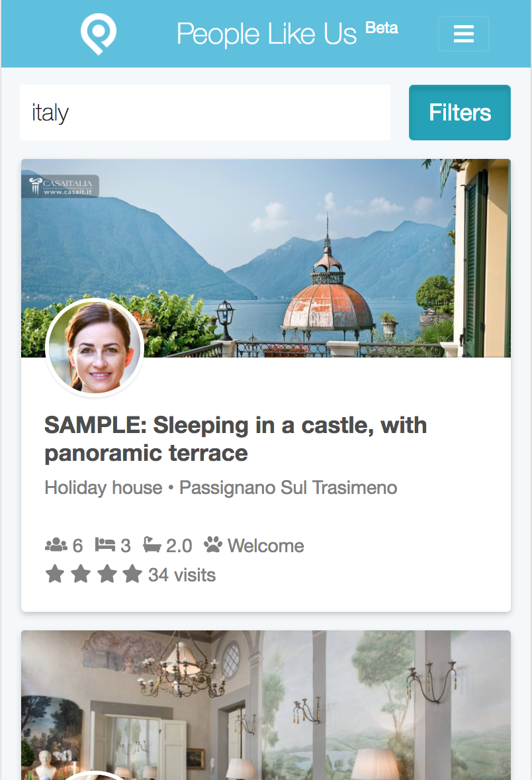Open the second listing's frescoed room photo
This screenshot has width=532, height=780.
pos(266,705)
